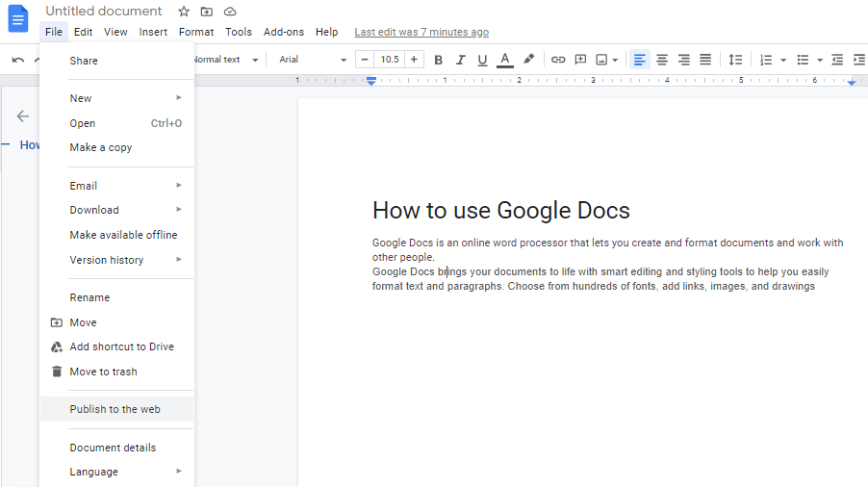Open the numbered list dropdown arrow
This screenshot has height=487, width=868.
coord(783,60)
